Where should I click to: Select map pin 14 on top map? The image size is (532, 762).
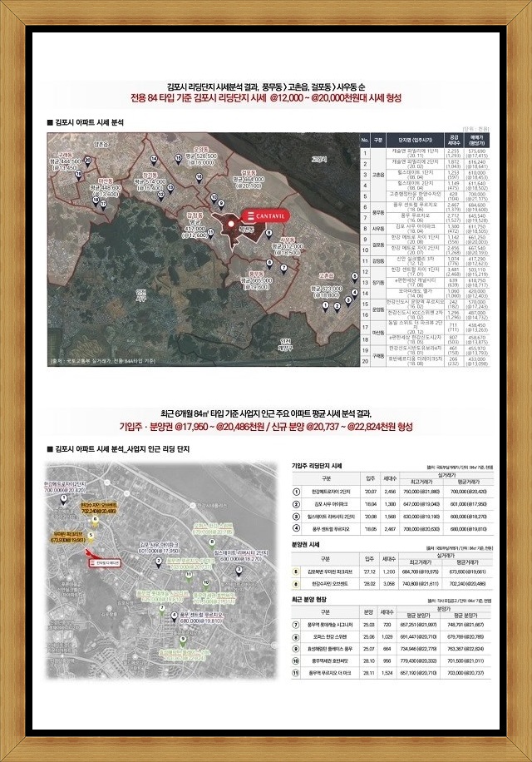[154, 159]
